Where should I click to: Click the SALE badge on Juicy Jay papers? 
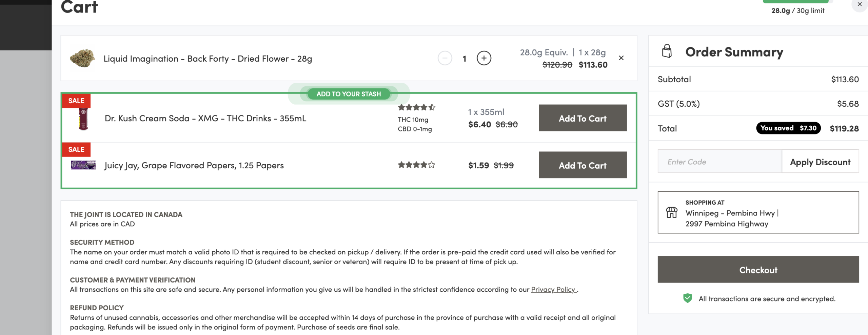pyautogui.click(x=76, y=149)
